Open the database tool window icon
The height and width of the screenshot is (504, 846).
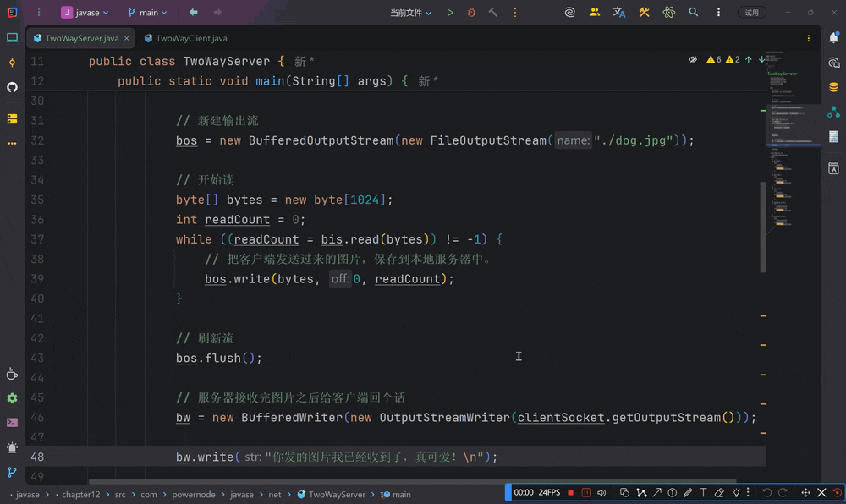[834, 87]
